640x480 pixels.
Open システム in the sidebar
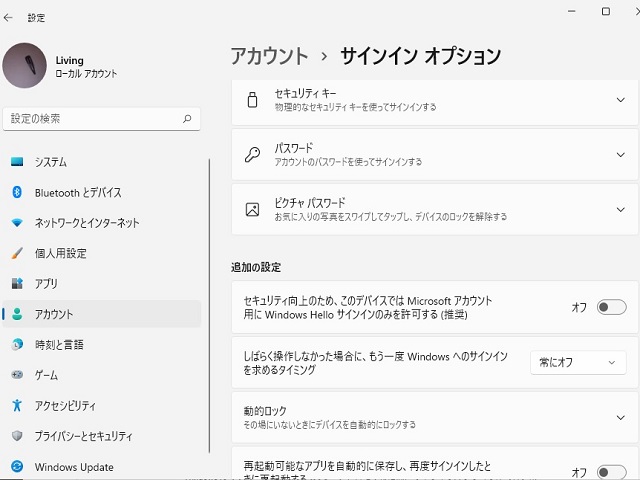coord(102,162)
